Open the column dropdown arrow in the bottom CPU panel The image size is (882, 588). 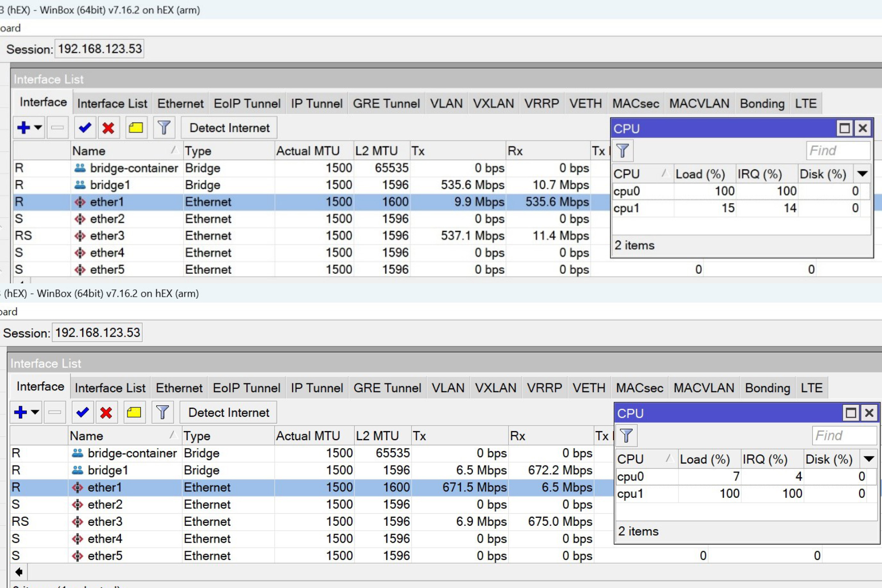click(869, 459)
